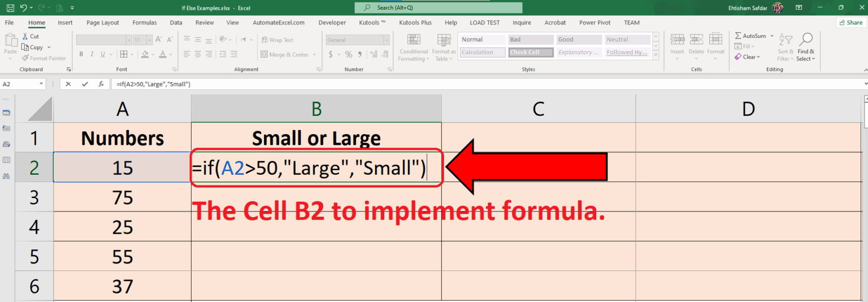Image resolution: width=868 pixels, height=302 pixels.
Task: Click the Cut scissors icon
Action: pos(25,36)
